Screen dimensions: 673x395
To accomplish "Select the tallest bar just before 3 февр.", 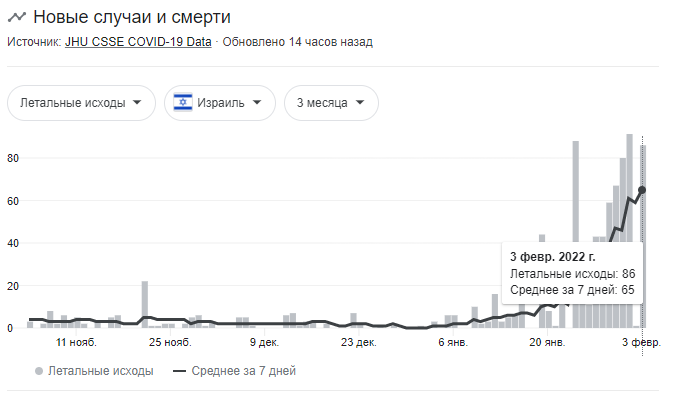I will pyautogui.click(x=629, y=231).
